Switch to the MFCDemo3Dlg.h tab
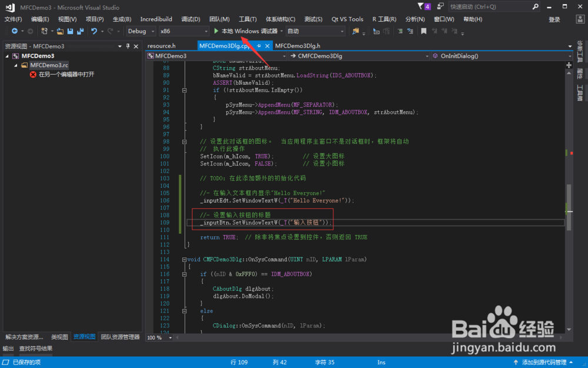Image resolution: width=588 pixels, height=368 pixels. [x=298, y=46]
